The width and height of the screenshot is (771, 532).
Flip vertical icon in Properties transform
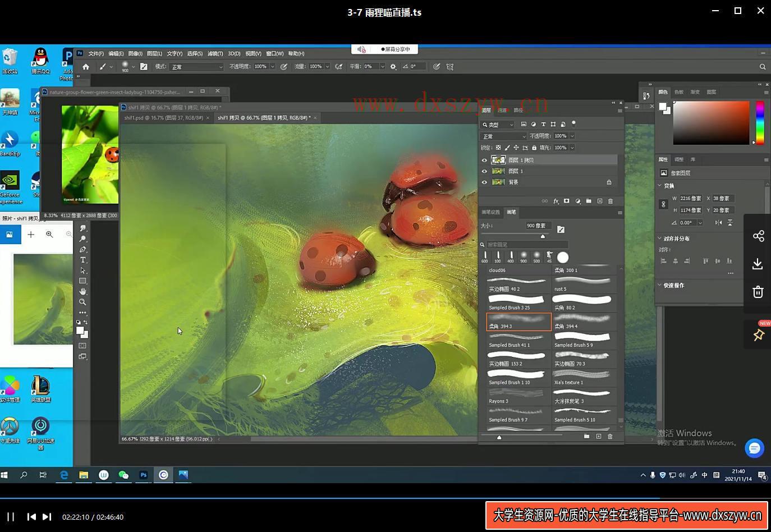pyautogui.click(x=729, y=222)
